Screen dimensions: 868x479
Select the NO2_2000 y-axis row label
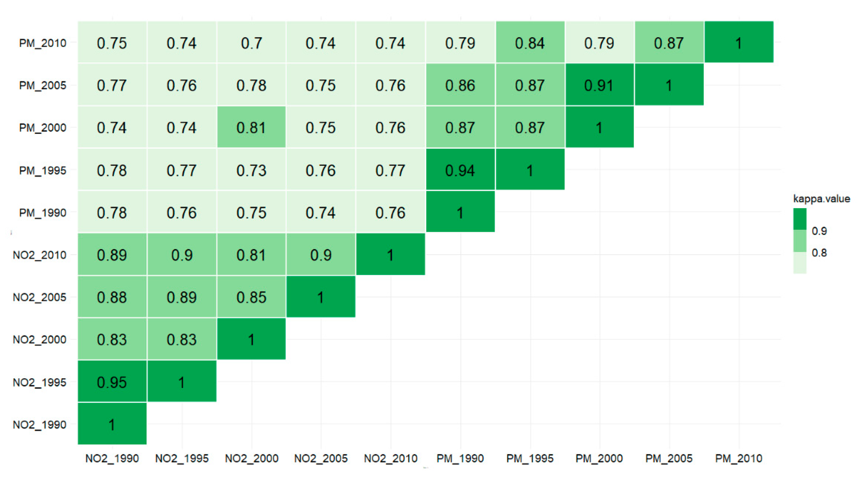pos(40,339)
